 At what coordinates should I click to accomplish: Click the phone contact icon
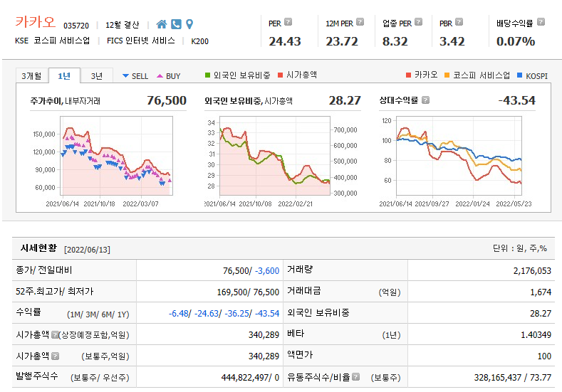point(176,24)
